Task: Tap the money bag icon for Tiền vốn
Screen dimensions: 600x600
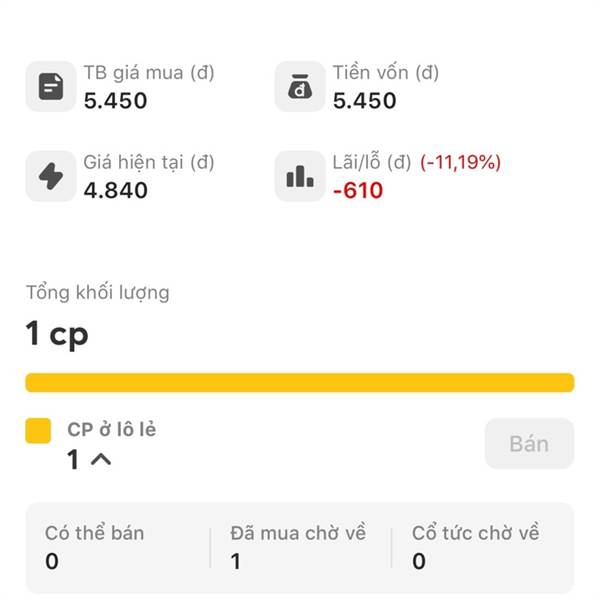Action: pyautogui.click(x=300, y=86)
